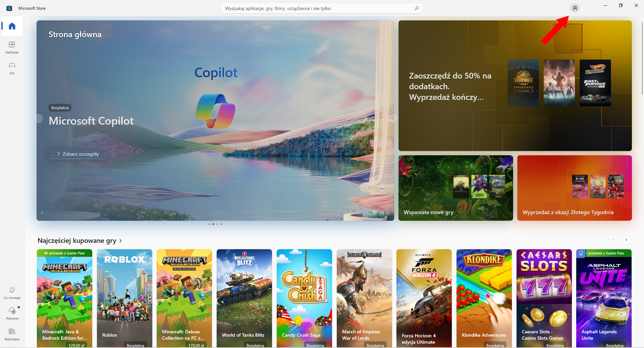Open Forza Horizon 4 card

pos(424,299)
